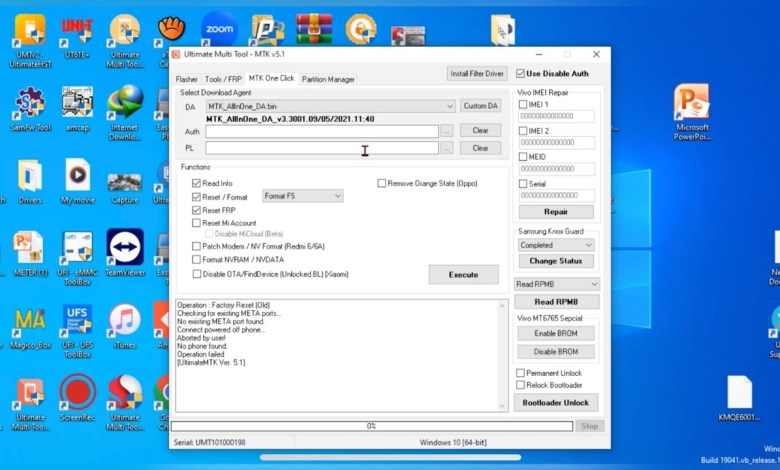This screenshot has height=470, width=780.
Task: Check the MEID checkbox
Action: (x=523, y=157)
